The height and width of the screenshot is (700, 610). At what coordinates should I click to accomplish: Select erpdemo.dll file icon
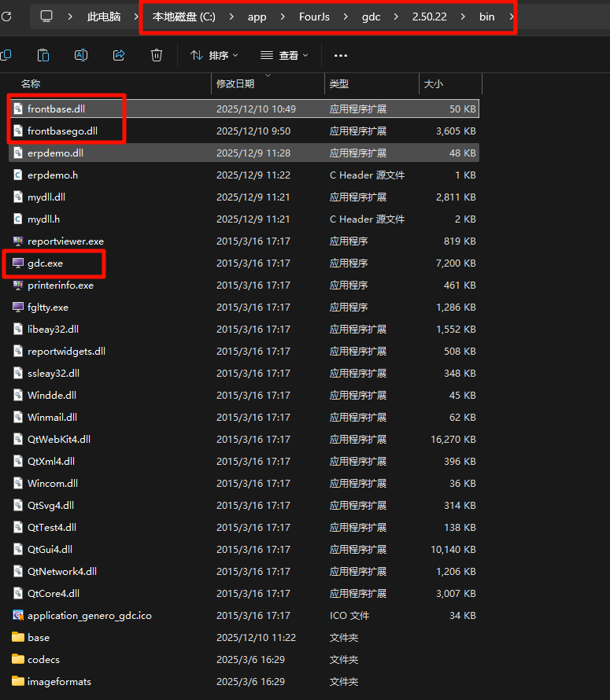[18, 153]
